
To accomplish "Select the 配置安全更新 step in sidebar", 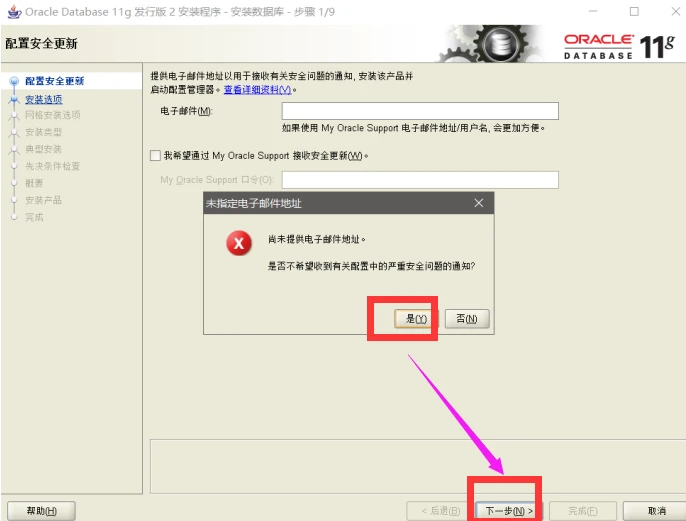I will point(54,81).
